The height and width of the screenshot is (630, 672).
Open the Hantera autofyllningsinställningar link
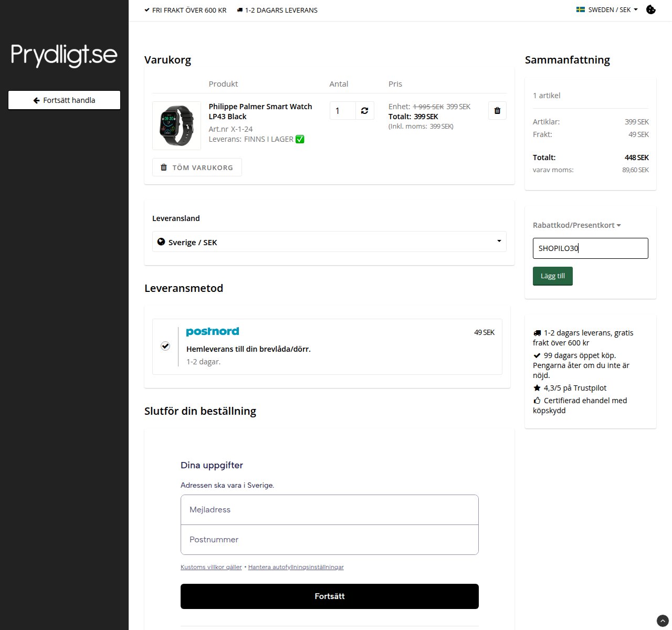pyautogui.click(x=296, y=567)
